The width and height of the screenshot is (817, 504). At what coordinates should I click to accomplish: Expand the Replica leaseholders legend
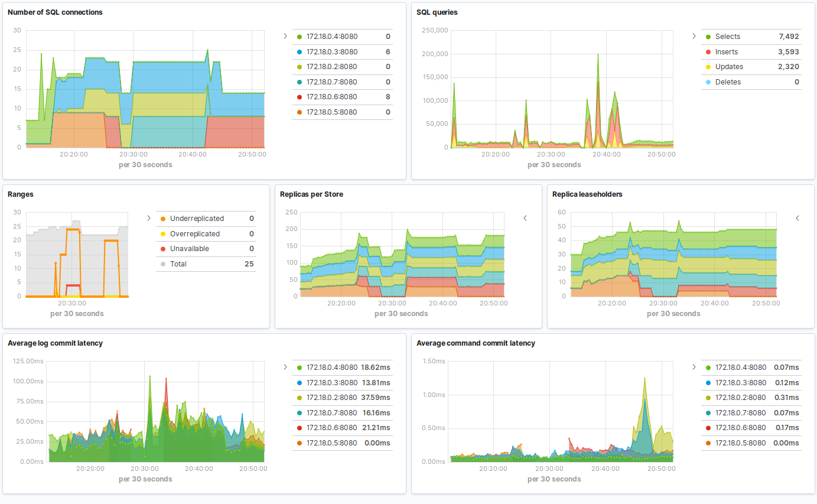click(798, 218)
